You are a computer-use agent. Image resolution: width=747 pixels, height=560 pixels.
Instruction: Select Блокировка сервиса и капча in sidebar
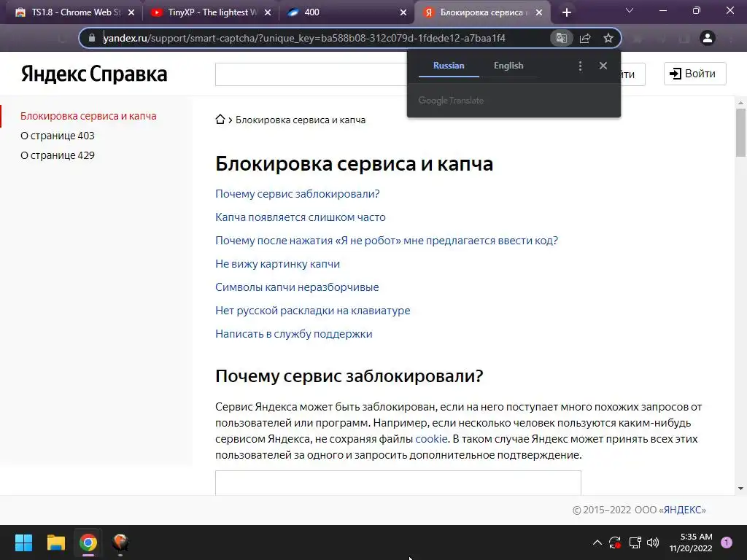pos(88,116)
